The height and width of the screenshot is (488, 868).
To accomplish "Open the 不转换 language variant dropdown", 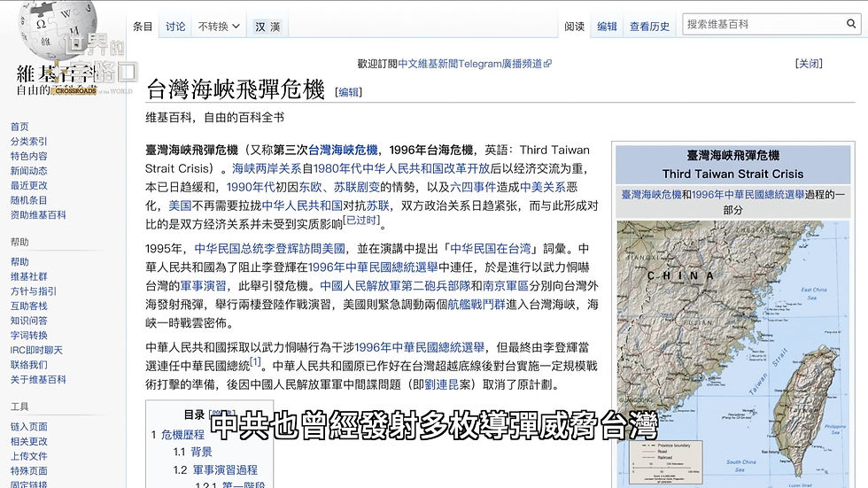I will tap(219, 26).
